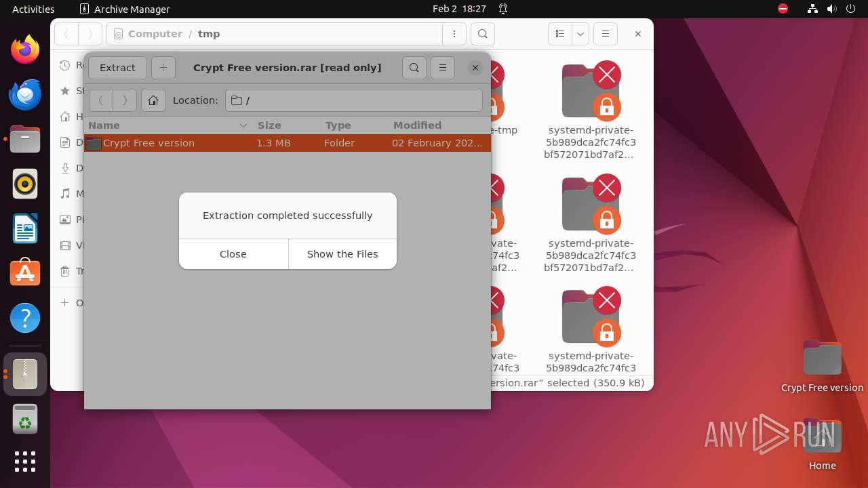Screen dimensions: 868x488
Task: Close the extraction completed dialog
Action: pos(233,254)
